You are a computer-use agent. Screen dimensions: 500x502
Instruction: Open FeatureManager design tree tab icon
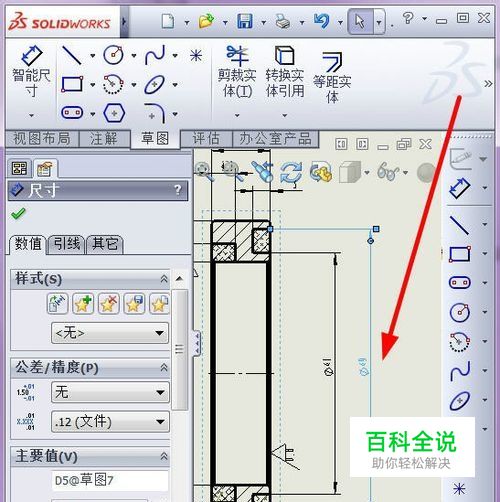pos(19,169)
